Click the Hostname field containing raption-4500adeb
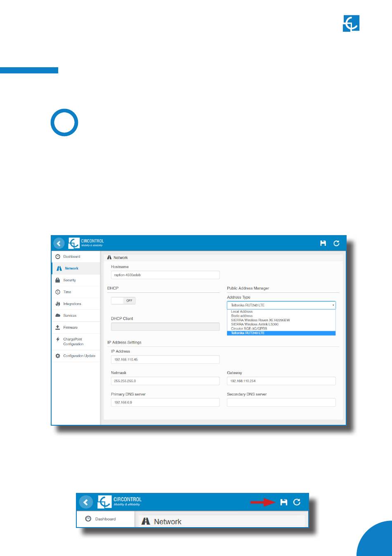 coord(165,275)
